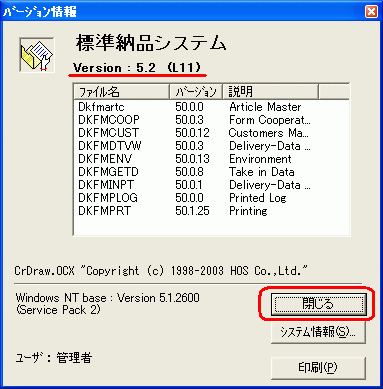This screenshot has height=389, width=383.
Task: Open システム情報(S)... system info
Action: click(318, 332)
